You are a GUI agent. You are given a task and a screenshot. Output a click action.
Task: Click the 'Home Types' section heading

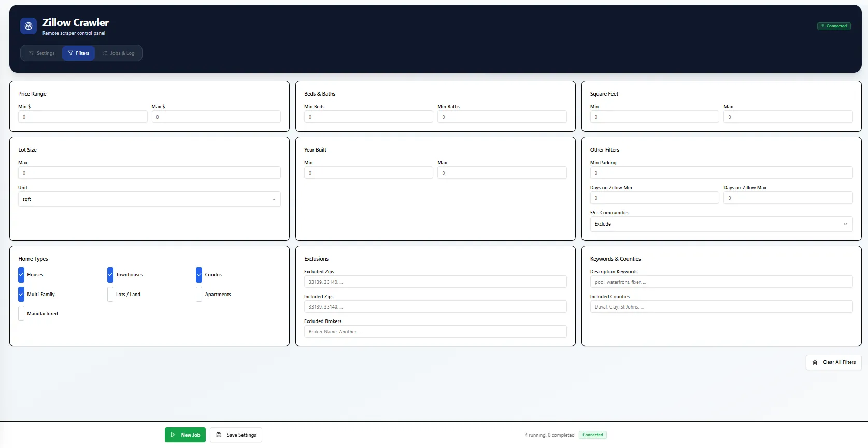[x=33, y=259]
